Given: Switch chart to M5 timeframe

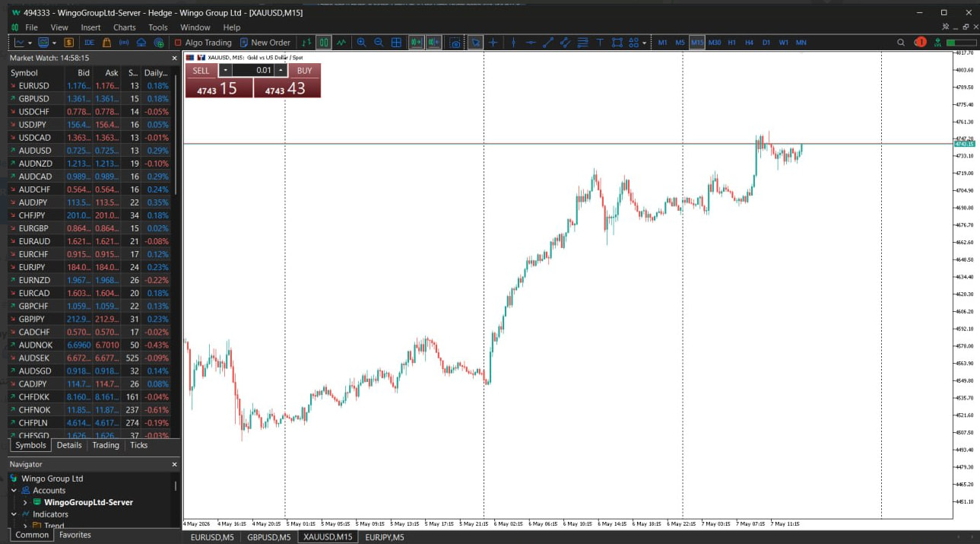Looking at the screenshot, I should (x=680, y=43).
